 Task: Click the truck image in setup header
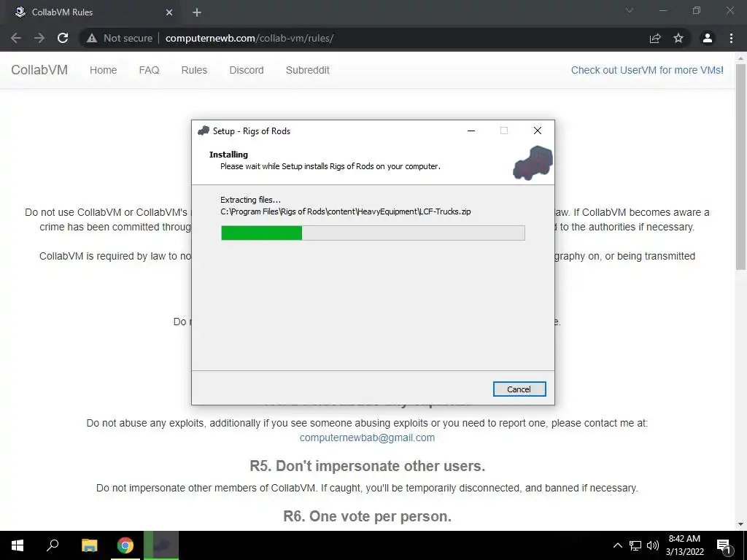pyautogui.click(x=533, y=163)
